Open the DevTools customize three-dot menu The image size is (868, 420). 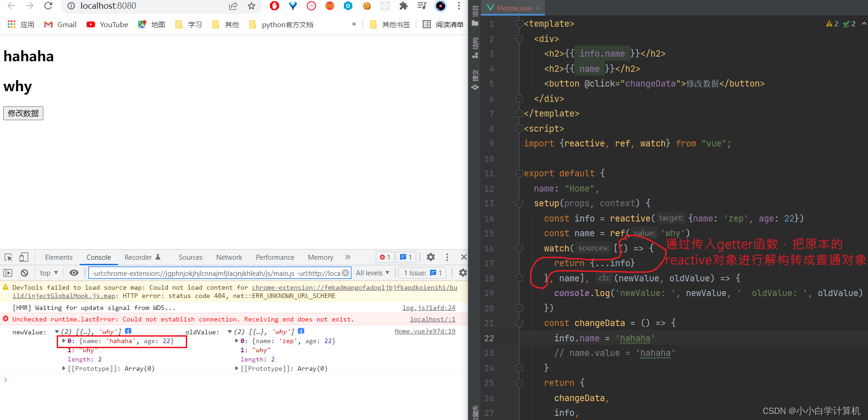[x=447, y=257]
